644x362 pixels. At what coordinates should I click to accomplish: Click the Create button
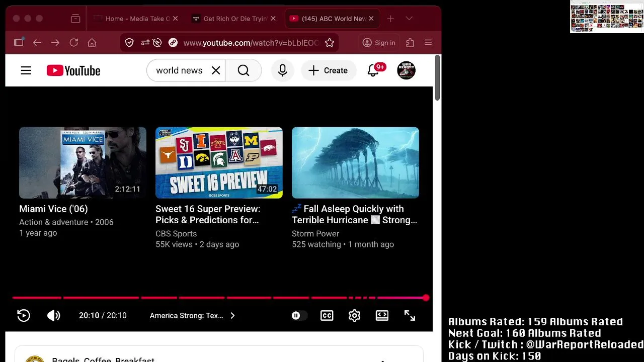tap(328, 70)
